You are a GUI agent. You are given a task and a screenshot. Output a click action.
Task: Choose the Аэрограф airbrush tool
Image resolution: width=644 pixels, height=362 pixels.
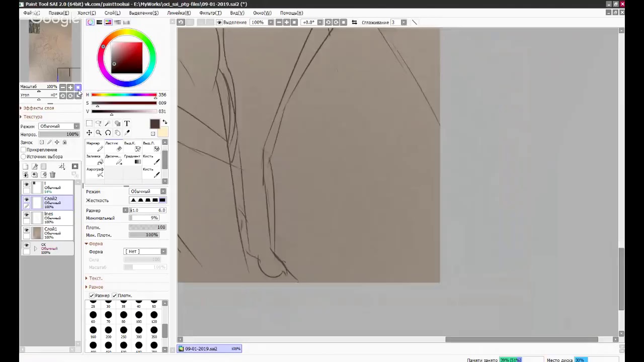tap(94, 172)
